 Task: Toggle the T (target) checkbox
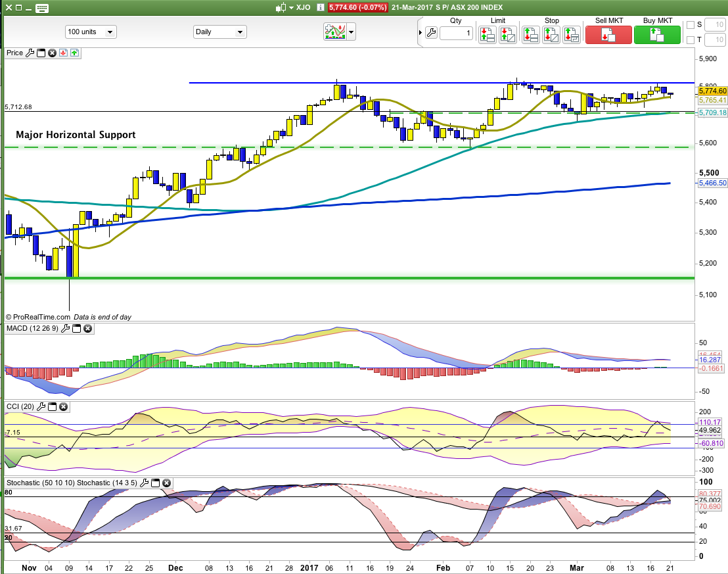[691, 39]
